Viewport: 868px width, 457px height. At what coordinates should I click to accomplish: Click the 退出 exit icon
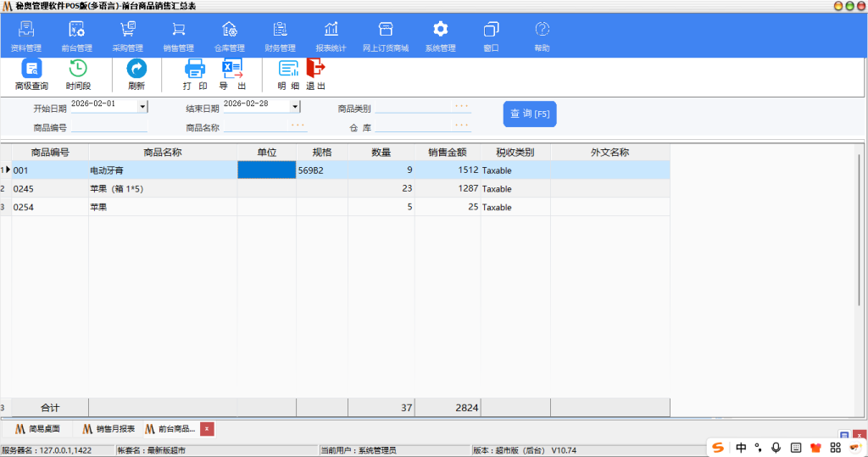(316, 70)
